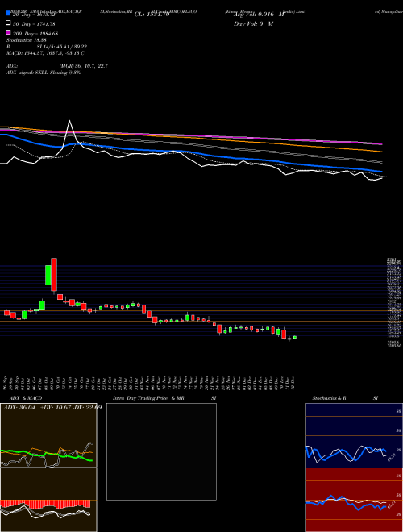The height and width of the screenshot is (532, 403).
Task: Click the price axis labels on the right
Action: tap(394, 302)
